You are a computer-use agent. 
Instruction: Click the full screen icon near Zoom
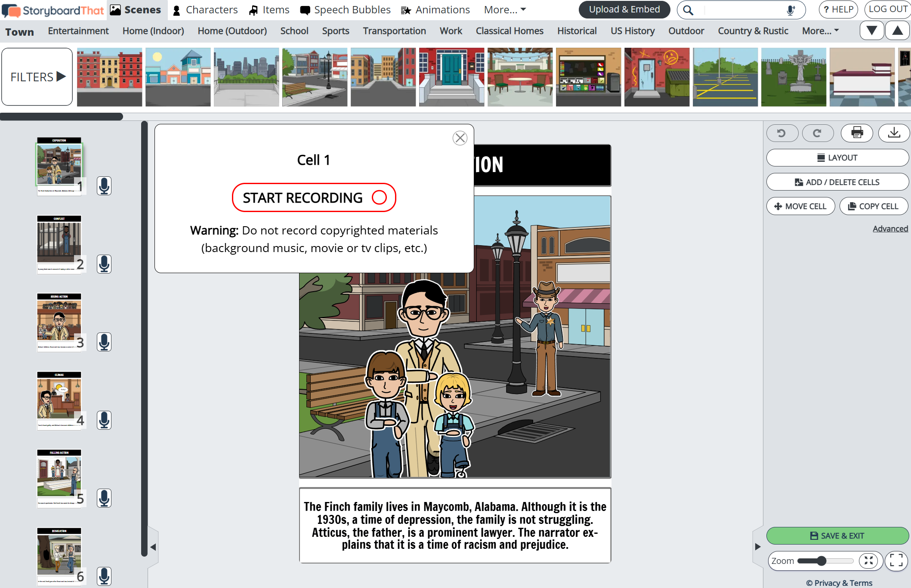click(896, 561)
